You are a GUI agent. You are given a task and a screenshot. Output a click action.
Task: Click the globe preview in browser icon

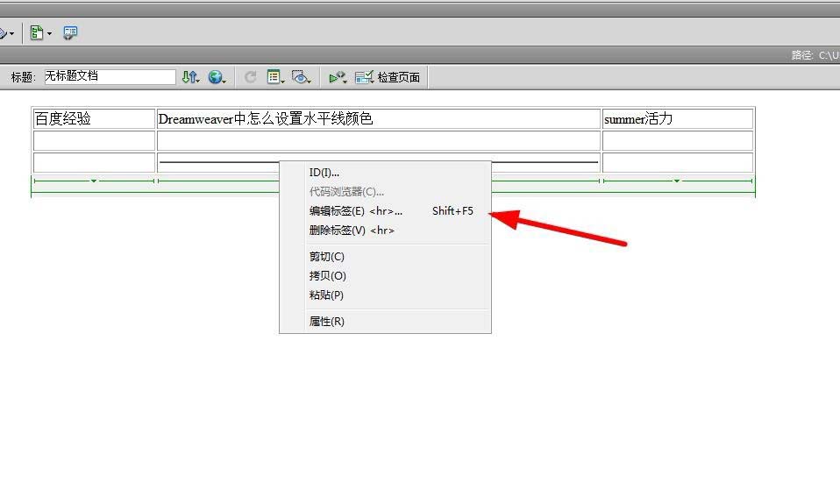(x=217, y=77)
